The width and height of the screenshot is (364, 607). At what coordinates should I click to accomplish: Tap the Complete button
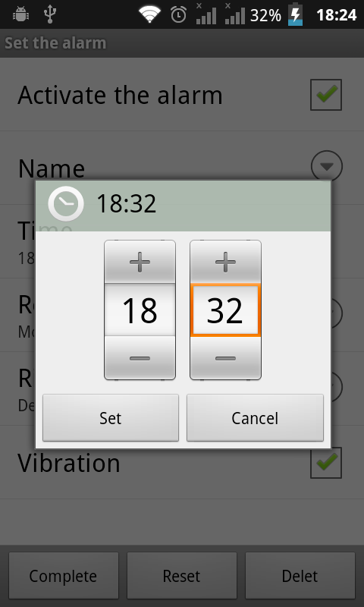tap(64, 576)
